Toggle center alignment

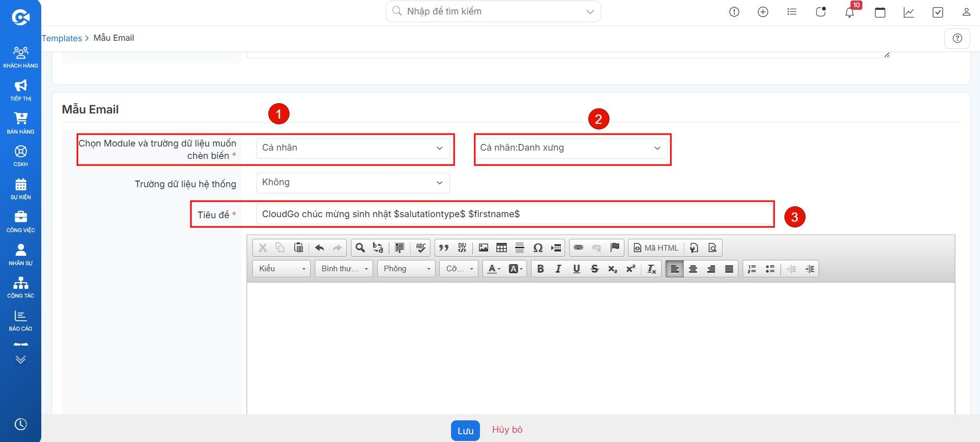pyautogui.click(x=693, y=269)
